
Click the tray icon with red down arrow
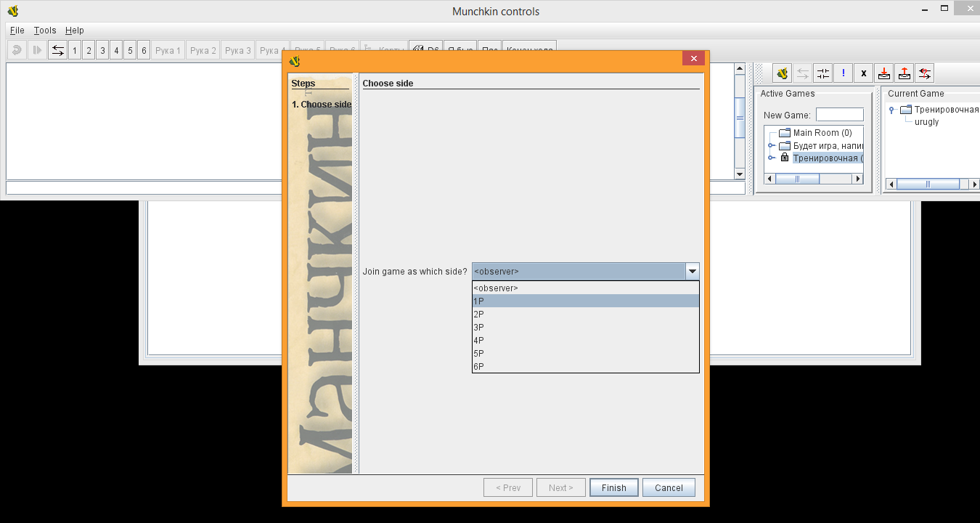pyautogui.click(x=883, y=73)
